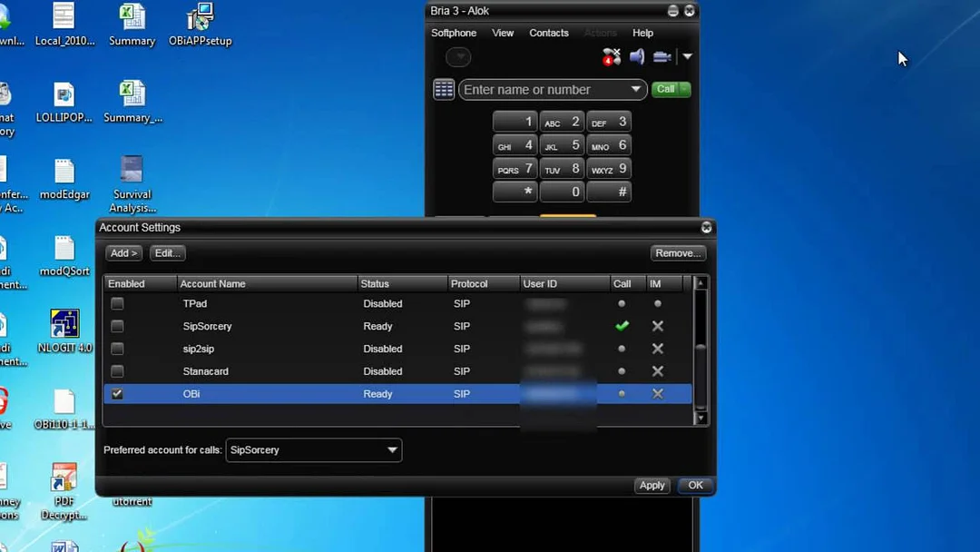
Task: Open the OBiAPPsetup desktop icon
Action: [200, 25]
